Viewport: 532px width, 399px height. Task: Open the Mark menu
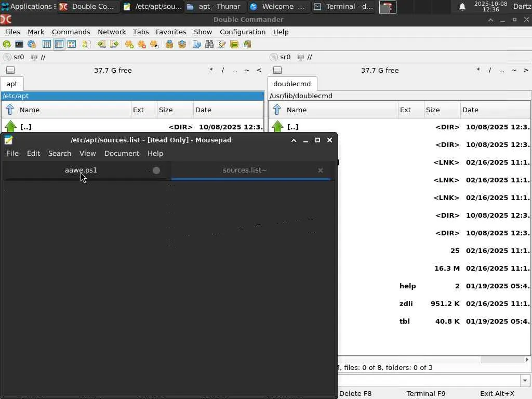click(36, 32)
